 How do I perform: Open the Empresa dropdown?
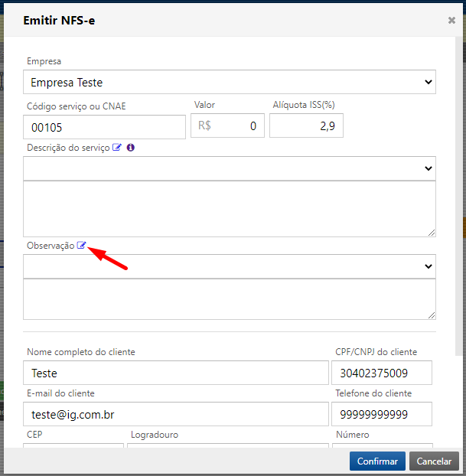pyautogui.click(x=230, y=82)
